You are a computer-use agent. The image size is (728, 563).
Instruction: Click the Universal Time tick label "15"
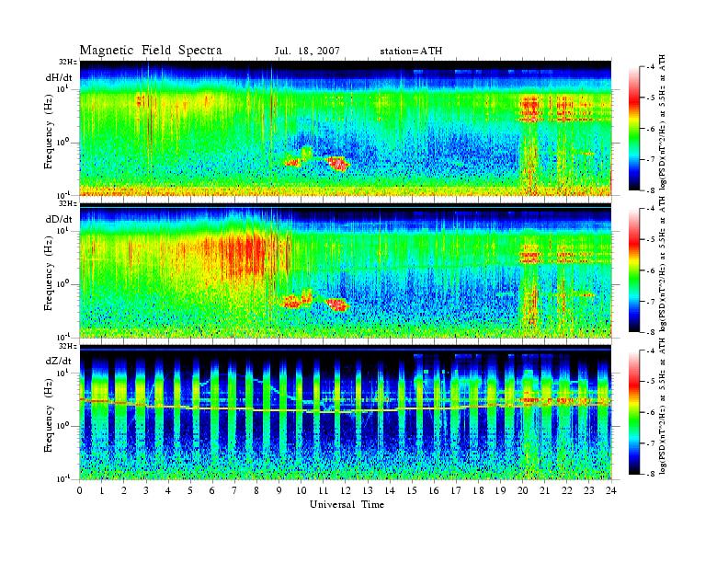click(412, 491)
